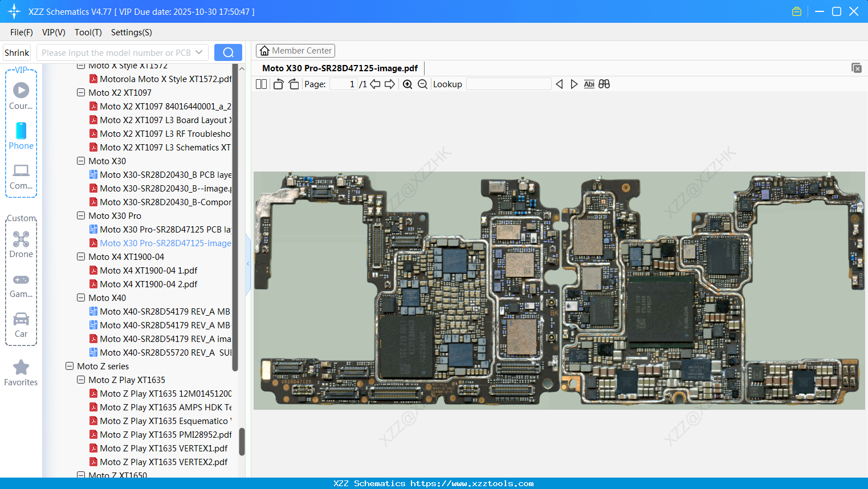The height and width of the screenshot is (489, 868).
Task: Collapse the Moto X30 Pro folder
Action: 81,216
